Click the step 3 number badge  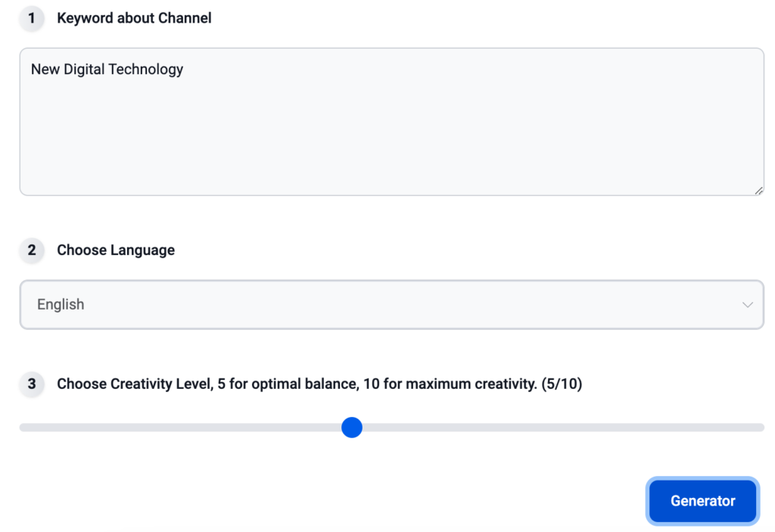31,384
